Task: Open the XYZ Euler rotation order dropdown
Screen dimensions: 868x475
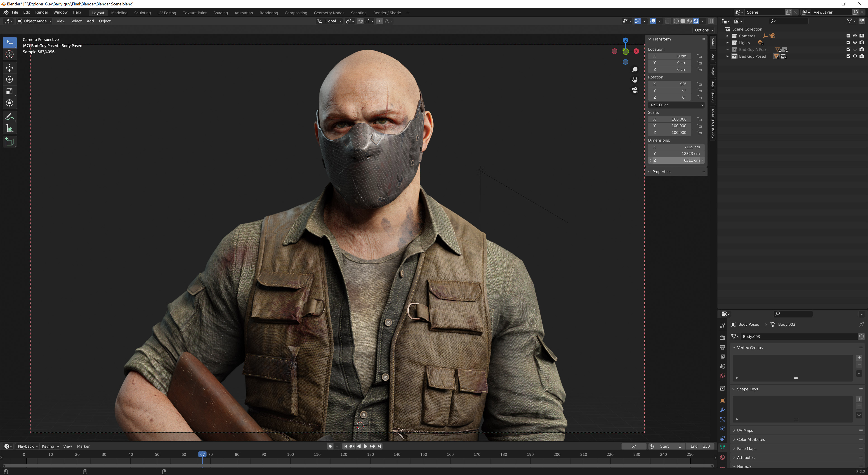Action: click(676, 105)
